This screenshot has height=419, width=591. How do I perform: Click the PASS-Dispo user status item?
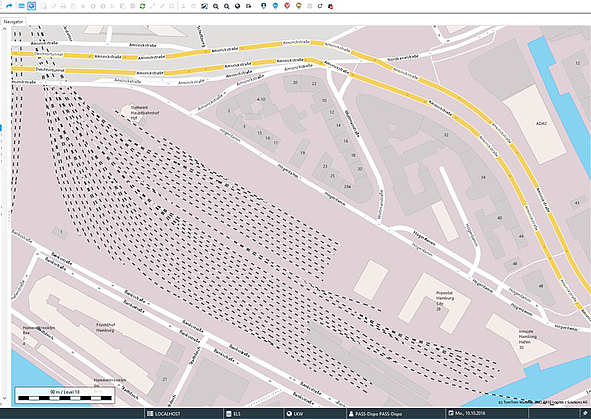[x=375, y=414]
